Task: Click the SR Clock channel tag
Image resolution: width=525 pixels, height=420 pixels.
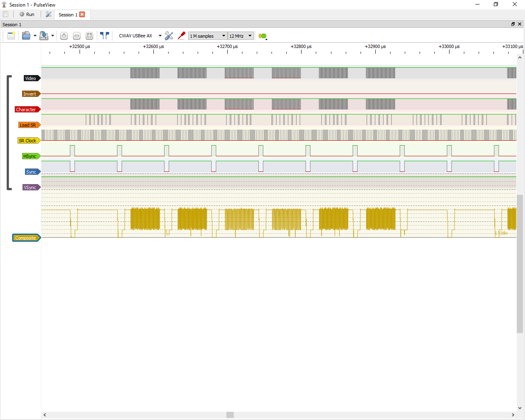Action: (28, 140)
